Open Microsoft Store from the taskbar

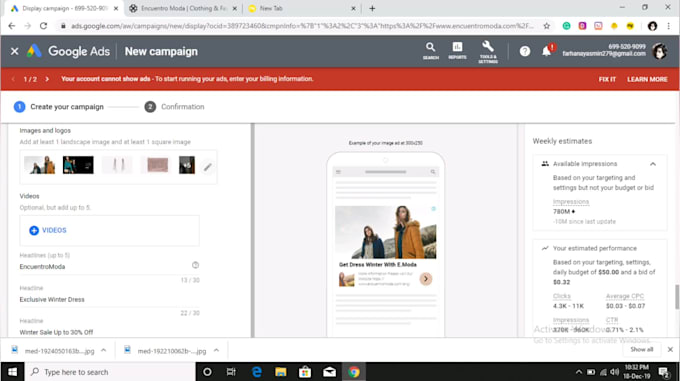(x=305, y=372)
